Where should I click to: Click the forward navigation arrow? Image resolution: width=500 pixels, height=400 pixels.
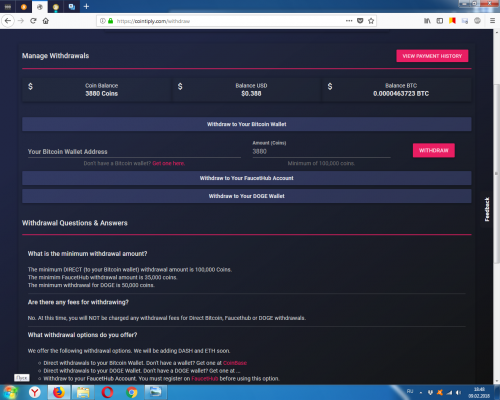click(x=21, y=21)
